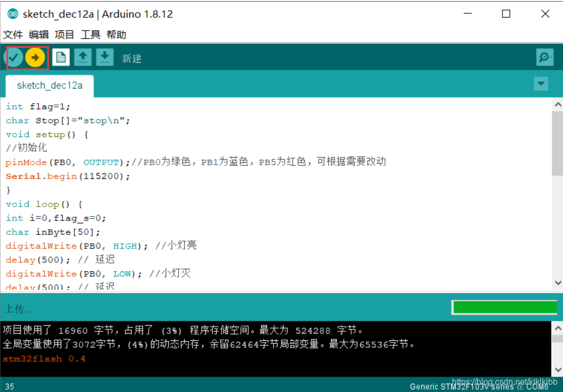
Task: Click the editor vertical scrollbar thumb
Action: coord(558,143)
